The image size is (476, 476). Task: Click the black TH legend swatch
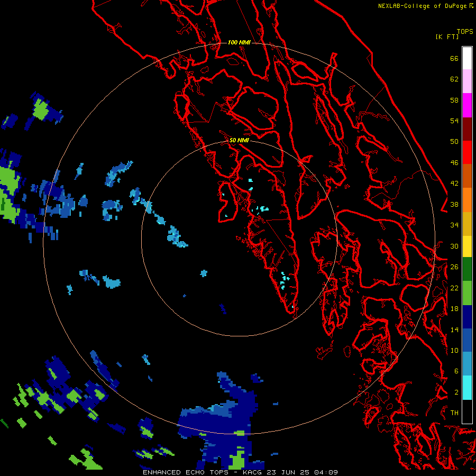pos(467,411)
